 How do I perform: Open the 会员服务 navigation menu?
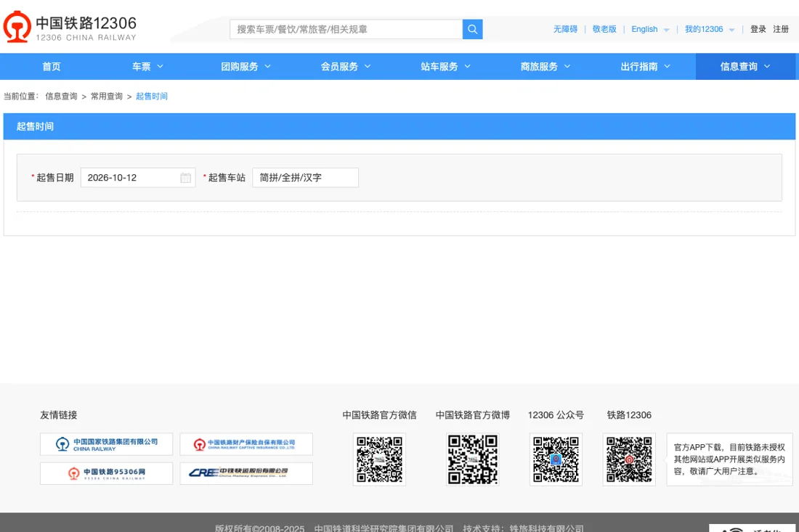point(346,67)
